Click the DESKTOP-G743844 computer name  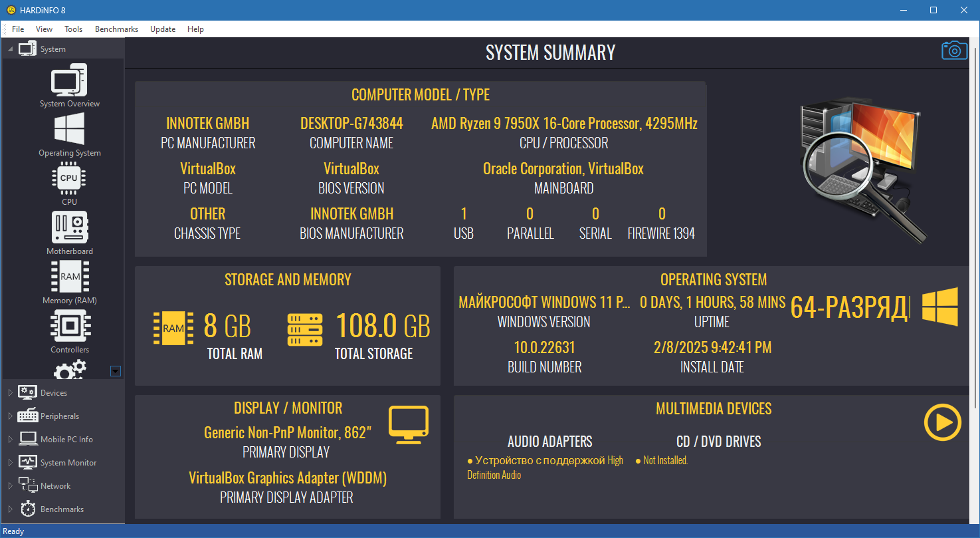pyautogui.click(x=351, y=124)
